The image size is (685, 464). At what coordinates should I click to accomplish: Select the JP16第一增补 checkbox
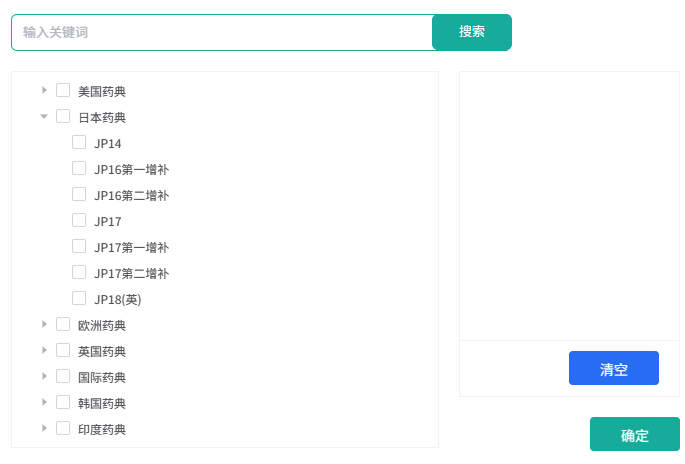[79, 168]
